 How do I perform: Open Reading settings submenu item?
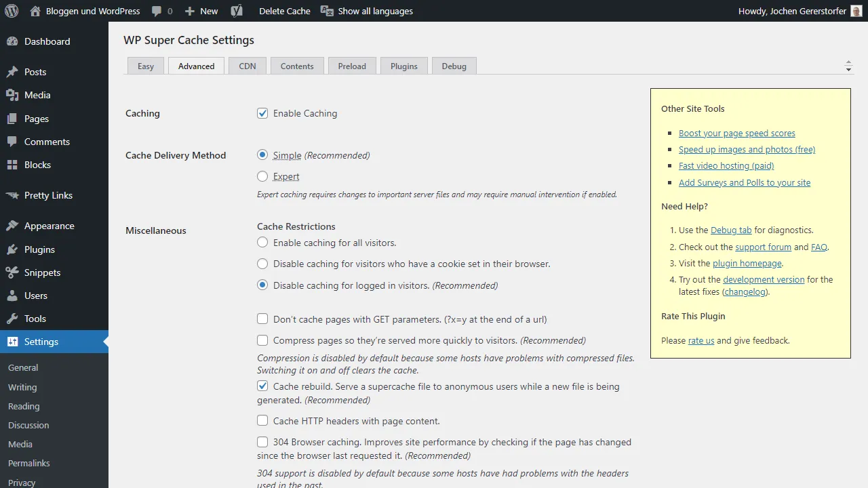pyautogui.click(x=24, y=406)
